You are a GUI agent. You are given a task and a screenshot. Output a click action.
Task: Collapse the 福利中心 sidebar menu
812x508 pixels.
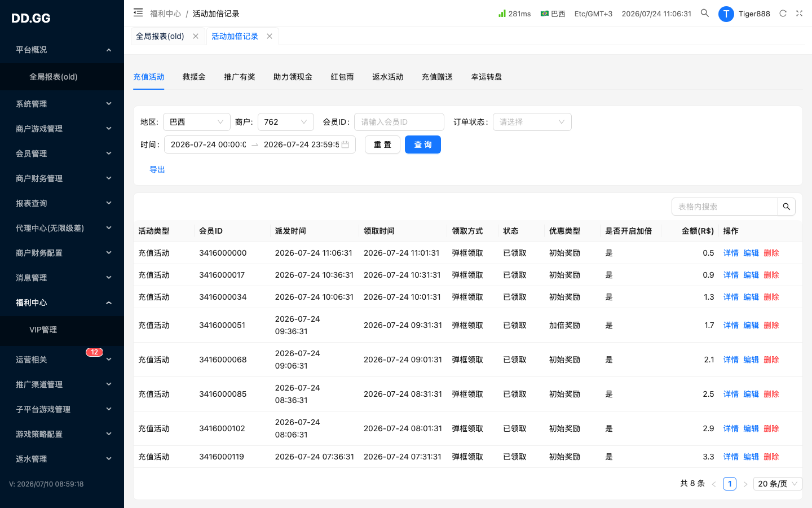pyautogui.click(x=62, y=303)
